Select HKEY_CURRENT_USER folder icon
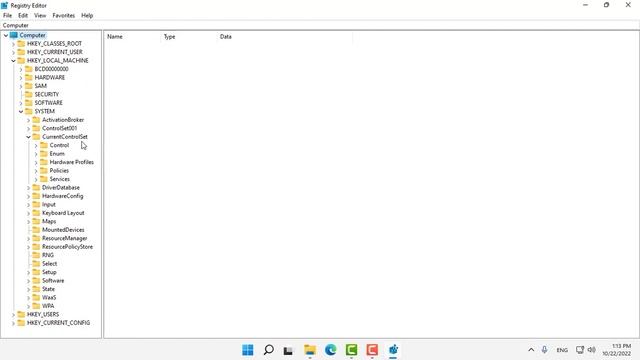This screenshot has height=360, width=640. [21, 52]
